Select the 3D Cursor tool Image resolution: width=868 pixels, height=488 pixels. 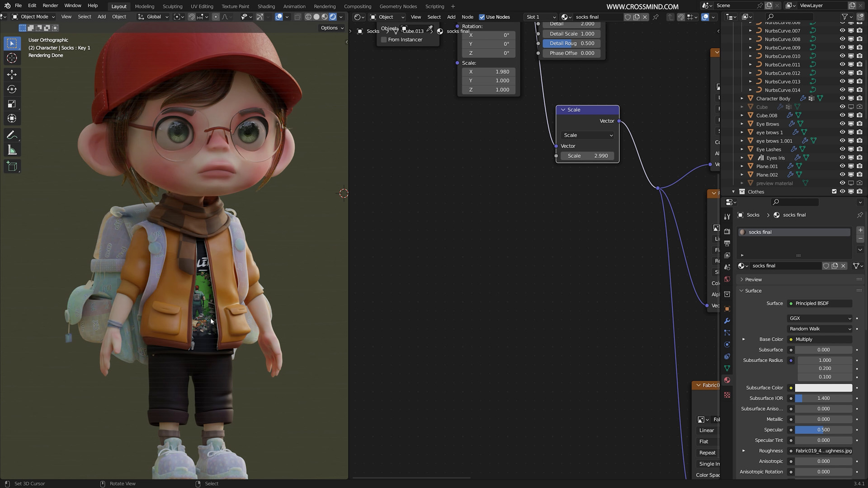pos(12,58)
